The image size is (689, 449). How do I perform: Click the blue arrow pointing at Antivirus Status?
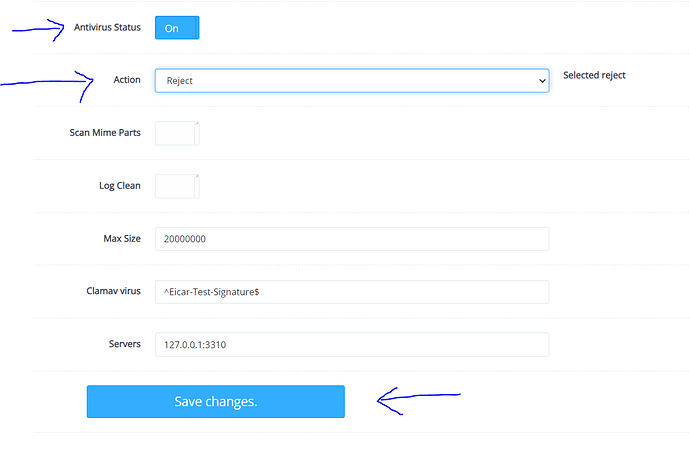point(38,30)
